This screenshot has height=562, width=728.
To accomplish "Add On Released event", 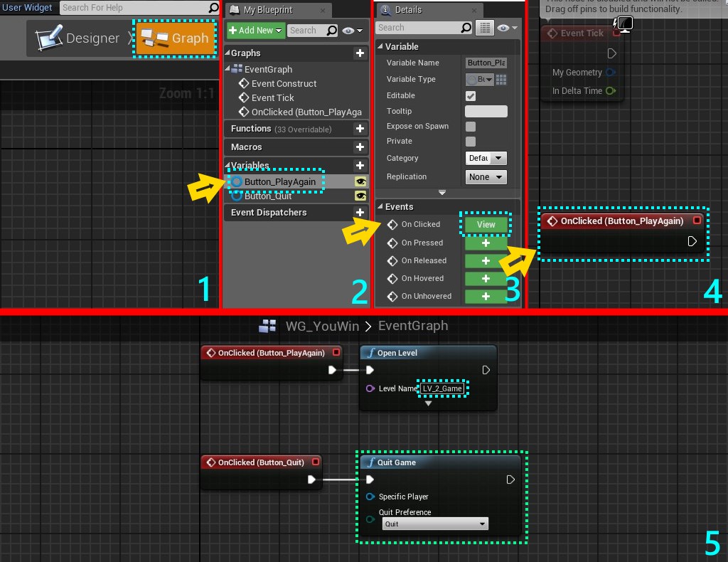I will click(486, 260).
